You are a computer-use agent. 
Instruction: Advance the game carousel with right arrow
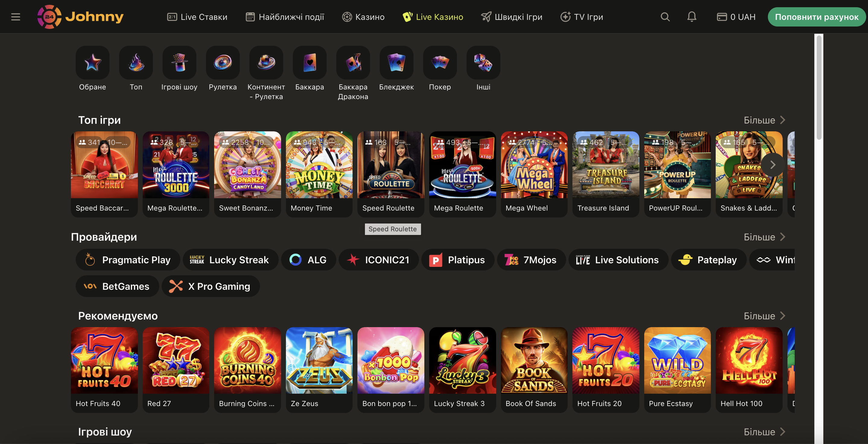[773, 165]
